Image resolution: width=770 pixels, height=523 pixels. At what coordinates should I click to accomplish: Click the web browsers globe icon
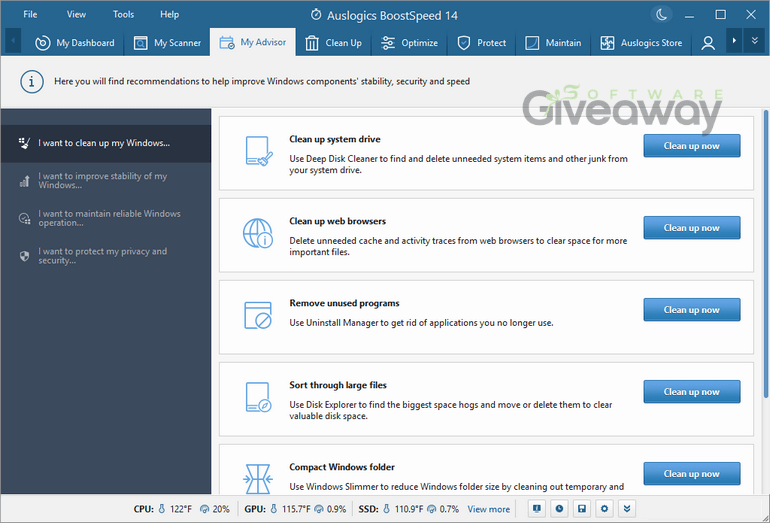click(258, 233)
